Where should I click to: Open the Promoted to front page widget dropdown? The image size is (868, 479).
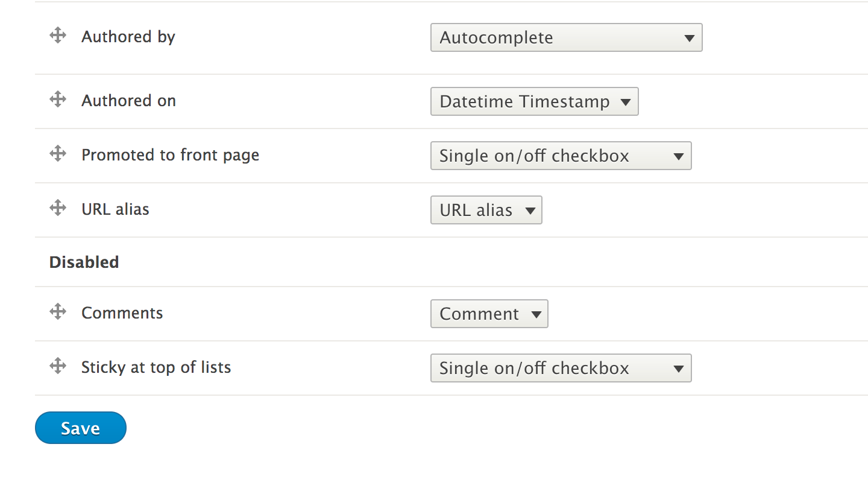tap(561, 156)
